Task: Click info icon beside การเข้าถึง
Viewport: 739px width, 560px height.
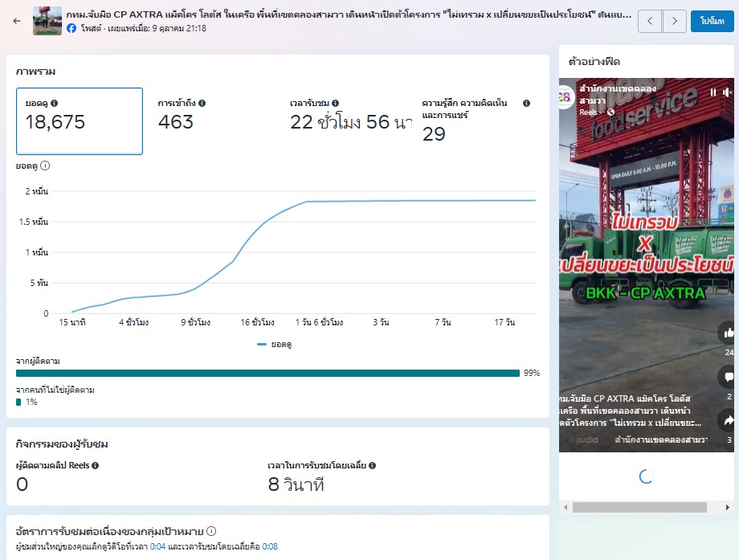Action: point(202,104)
